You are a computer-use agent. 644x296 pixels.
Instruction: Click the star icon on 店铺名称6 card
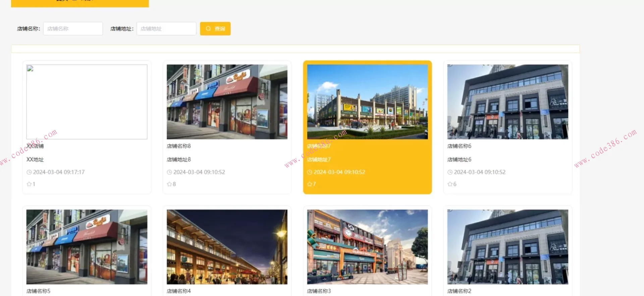coord(450,184)
